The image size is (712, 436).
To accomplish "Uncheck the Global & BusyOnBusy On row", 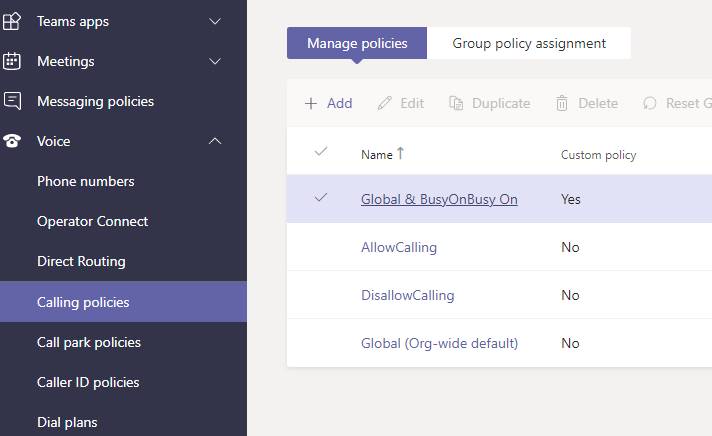I will 321,197.
